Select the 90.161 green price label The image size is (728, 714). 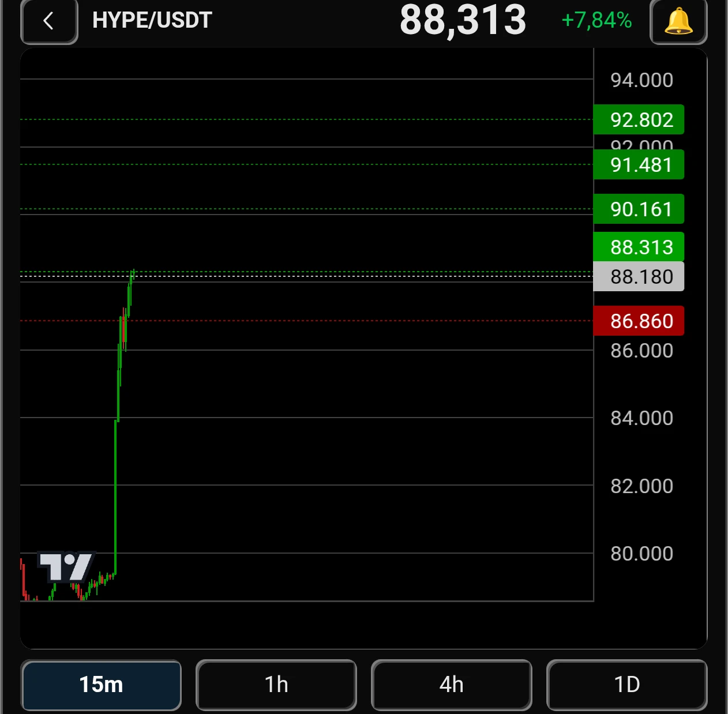click(x=639, y=209)
